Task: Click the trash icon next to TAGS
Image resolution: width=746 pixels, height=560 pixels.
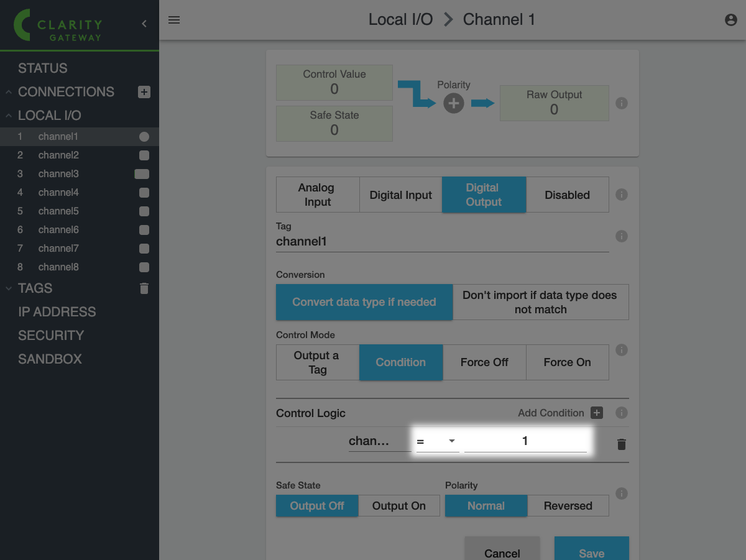Action: pos(144,288)
